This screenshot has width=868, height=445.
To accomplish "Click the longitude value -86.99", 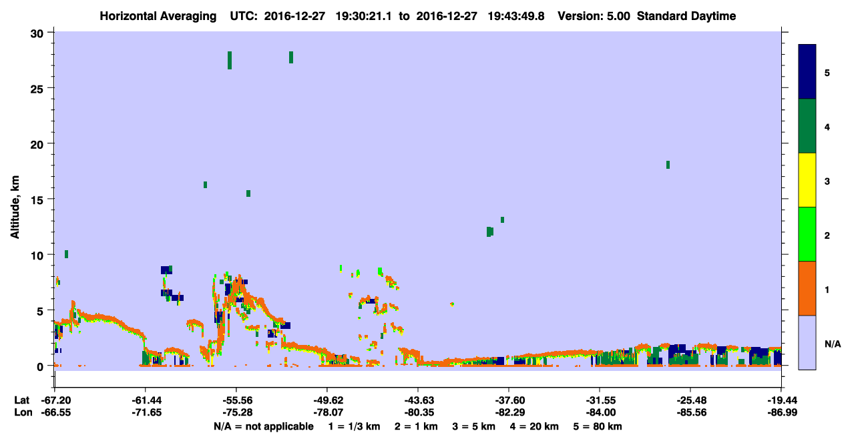I will pyautogui.click(x=781, y=413).
